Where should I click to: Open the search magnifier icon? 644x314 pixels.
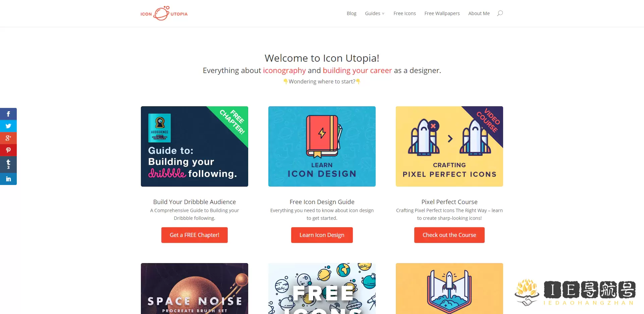[x=500, y=13]
